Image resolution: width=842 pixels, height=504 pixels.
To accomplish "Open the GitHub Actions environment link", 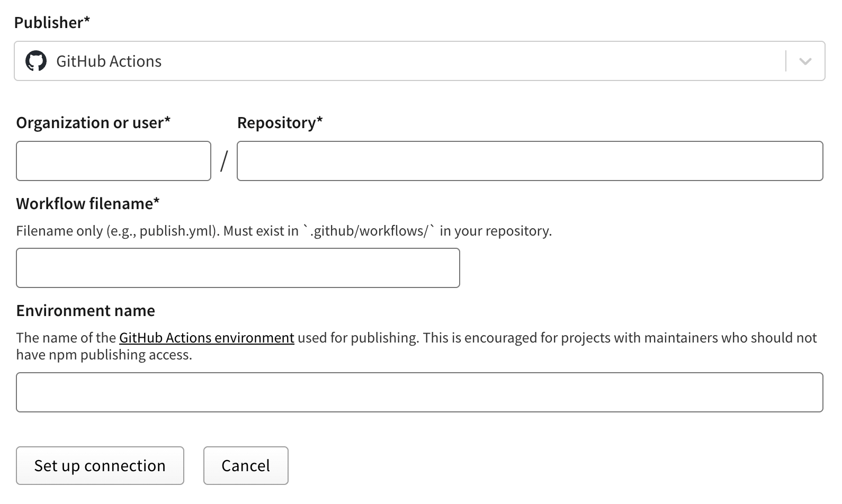I will [207, 338].
